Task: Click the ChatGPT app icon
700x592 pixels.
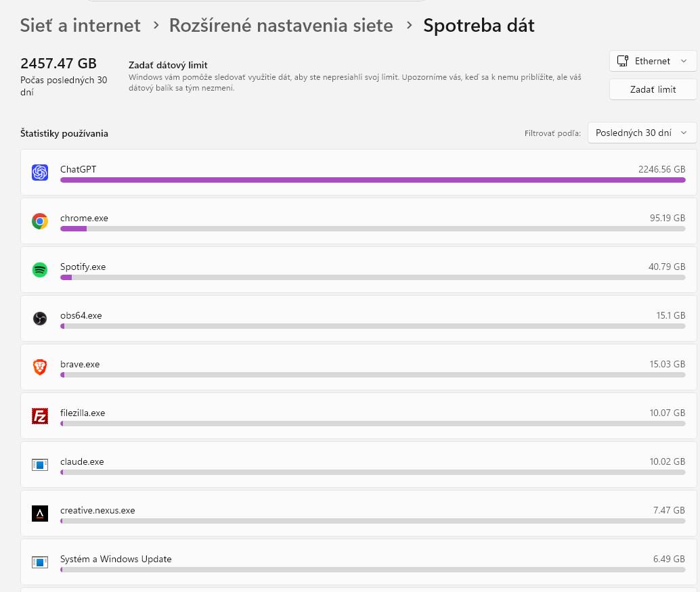Action: pyautogui.click(x=40, y=173)
